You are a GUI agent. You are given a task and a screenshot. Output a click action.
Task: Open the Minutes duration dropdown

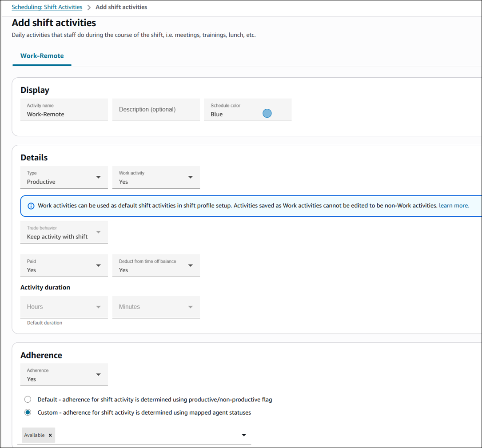pyautogui.click(x=156, y=307)
